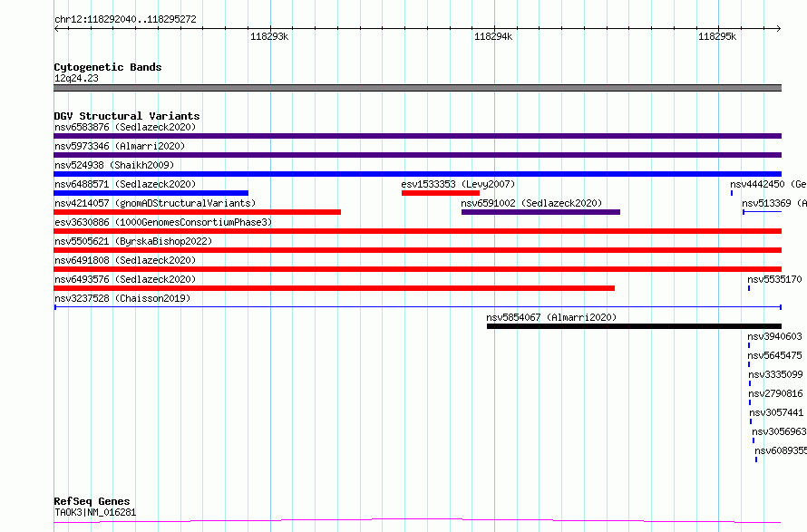The height and width of the screenshot is (532, 807).
Task: Select the red bar under nsv6491808
Action: coord(417,269)
